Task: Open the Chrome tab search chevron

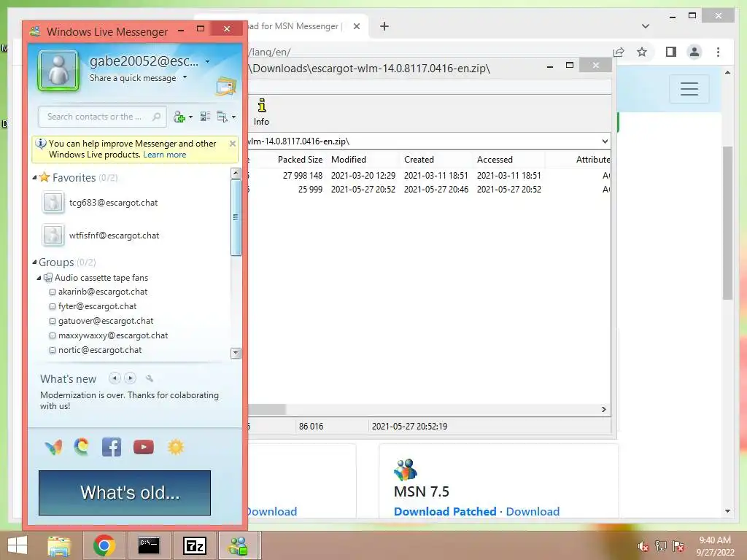Action: [x=646, y=26]
